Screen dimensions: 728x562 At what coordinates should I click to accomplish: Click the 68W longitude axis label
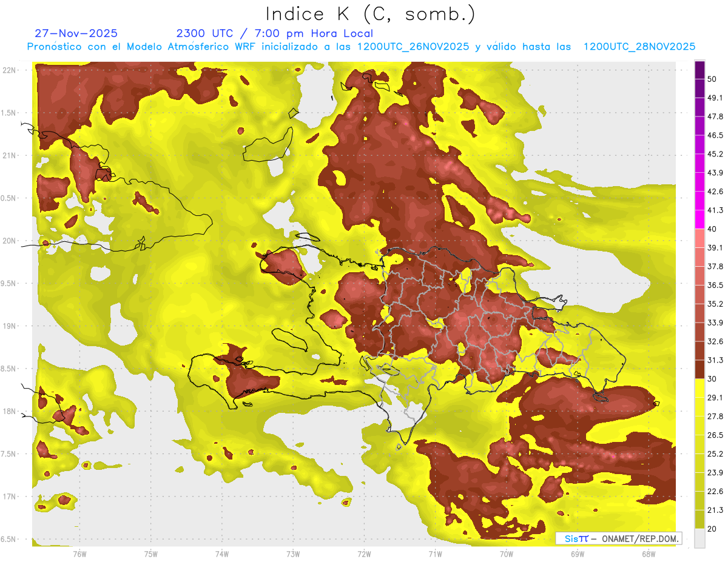click(648, 554)
